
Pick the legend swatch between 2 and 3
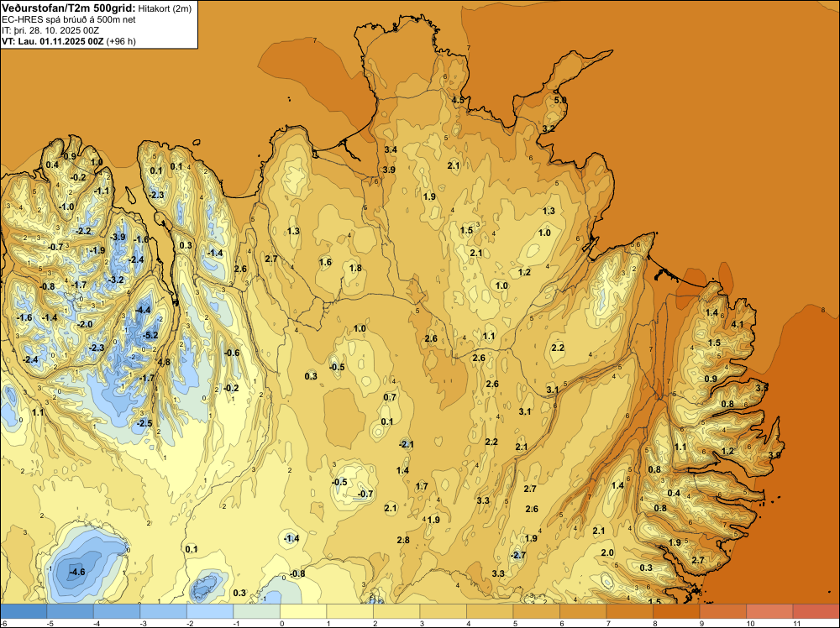pos(396,611)
